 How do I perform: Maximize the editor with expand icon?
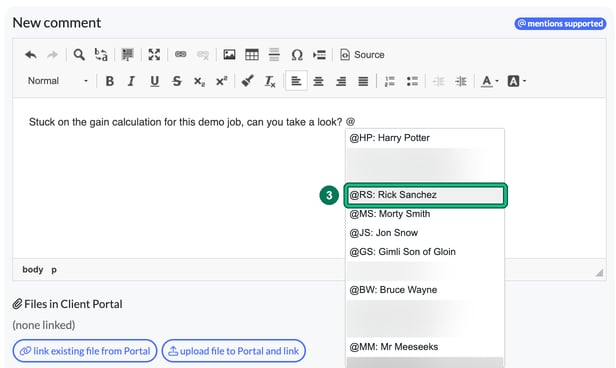[x=154, y=55]
